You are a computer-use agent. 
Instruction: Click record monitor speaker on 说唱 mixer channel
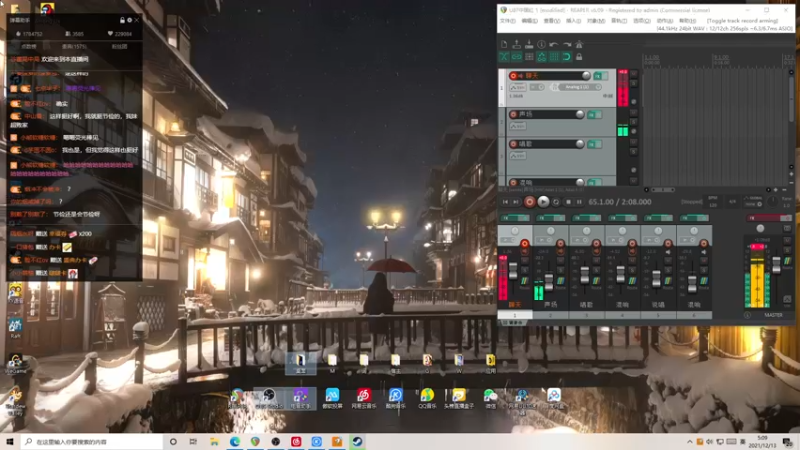[x=668, y=252]
